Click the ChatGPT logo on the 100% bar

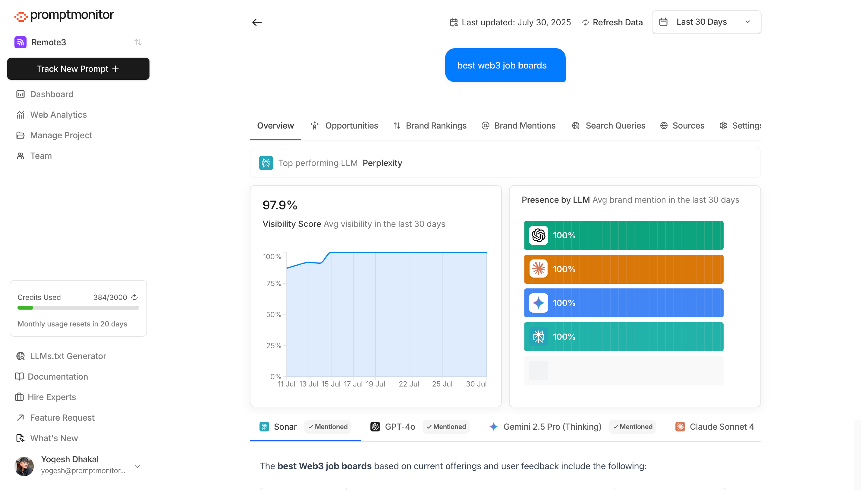pos(538,235)
